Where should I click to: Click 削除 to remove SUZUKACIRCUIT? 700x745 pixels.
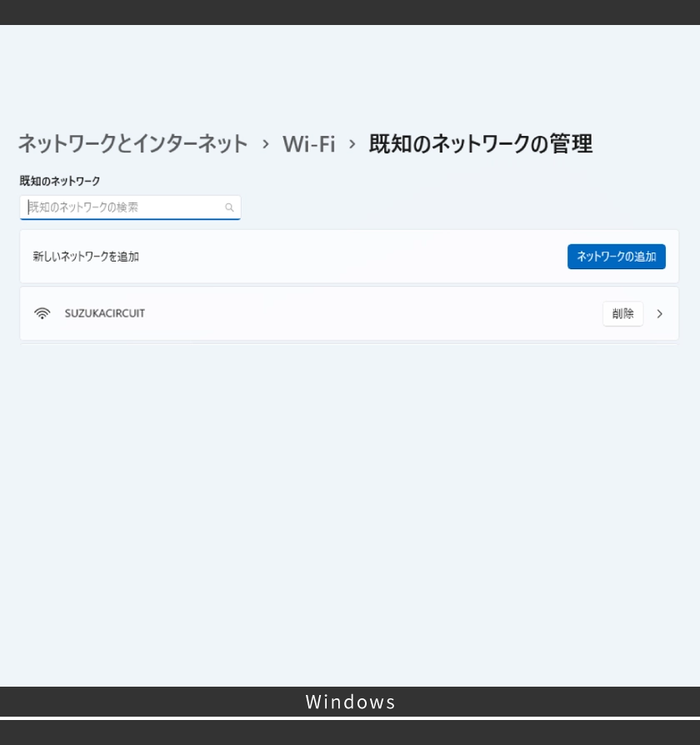point(622,313)
